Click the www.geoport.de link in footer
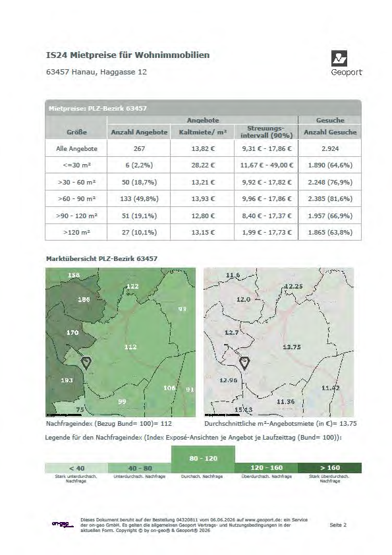This screenshot has height=555, width=392. pos(264,520)
